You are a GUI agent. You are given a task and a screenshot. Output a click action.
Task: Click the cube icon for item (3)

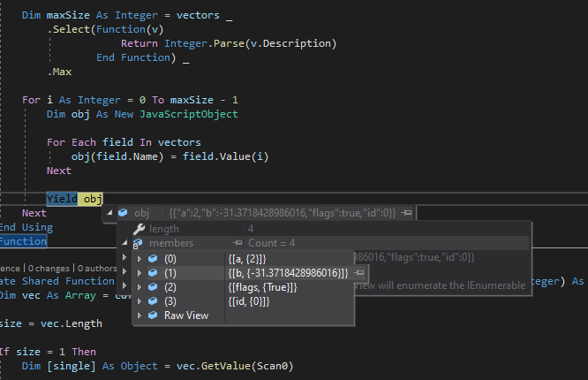point(153,301)
